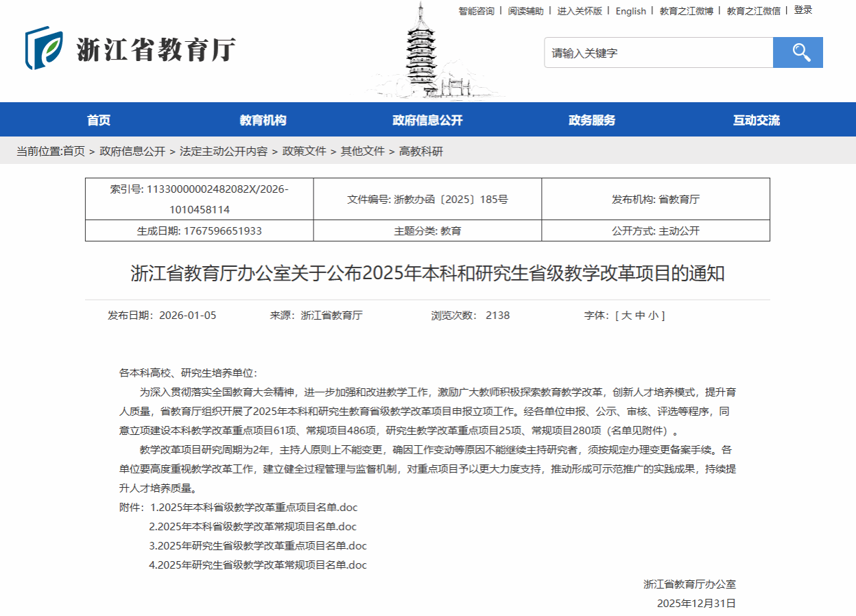Open the 互动交流 menu
Image resolution: width=856 pixels, height=616 pixels.
[757, 119]
